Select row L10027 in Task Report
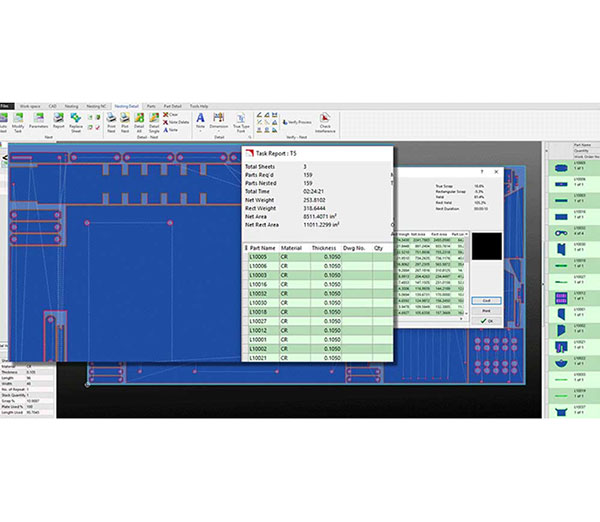The height and width of the screenshot is (522, 600). (318, 321)
